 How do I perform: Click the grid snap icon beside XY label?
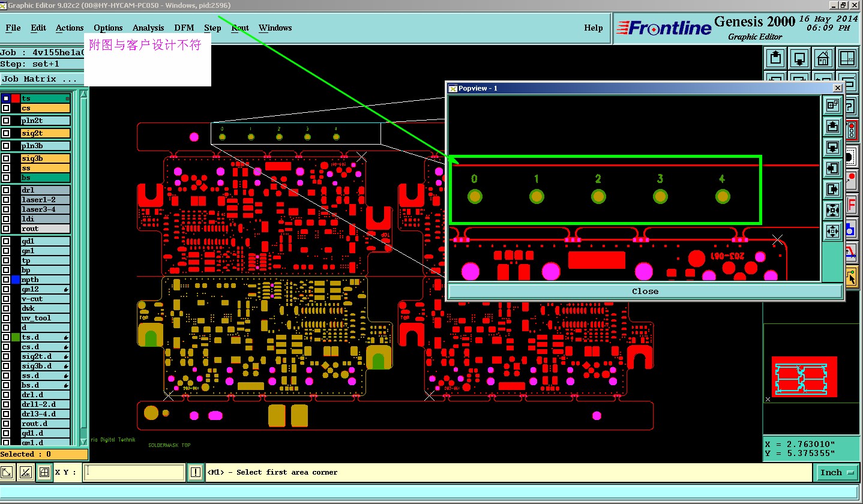tap(44, 472)
